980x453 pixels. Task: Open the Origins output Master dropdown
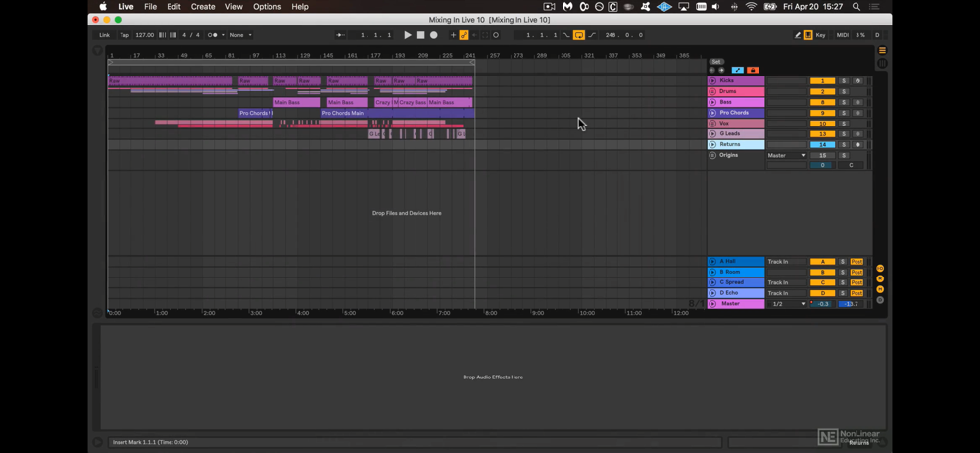[x=786, y=155]
